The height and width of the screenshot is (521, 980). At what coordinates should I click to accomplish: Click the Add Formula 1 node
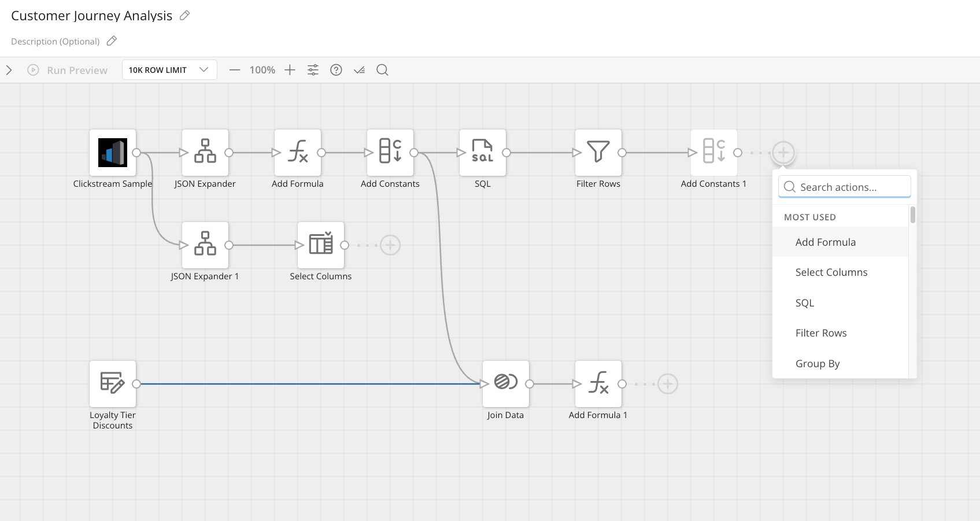pyautogui.click(x=598, y=384)
